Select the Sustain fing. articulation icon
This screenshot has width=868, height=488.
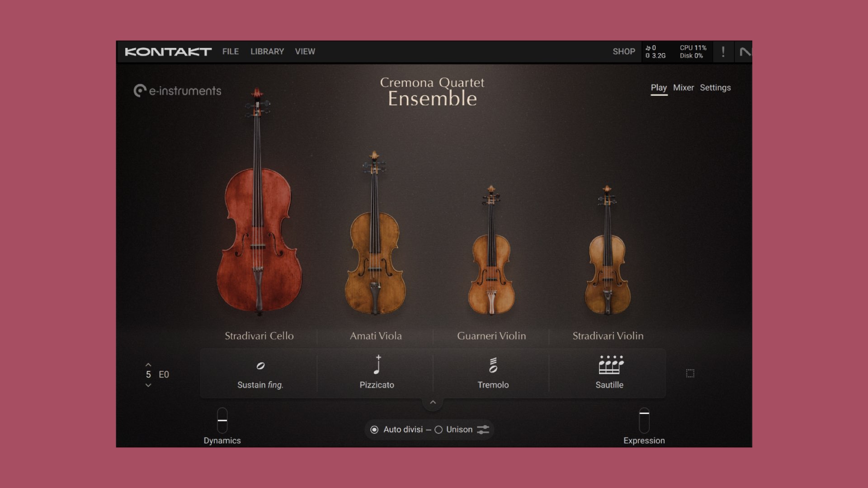point(260,366)
